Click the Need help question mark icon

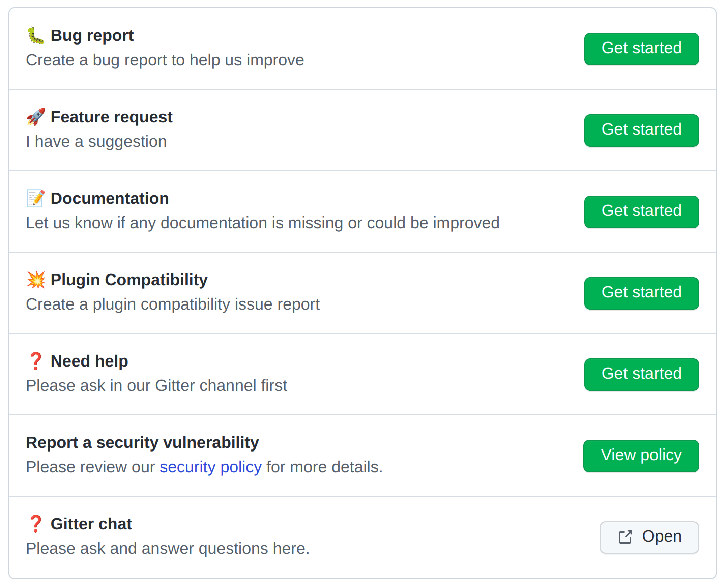(36, 361)
